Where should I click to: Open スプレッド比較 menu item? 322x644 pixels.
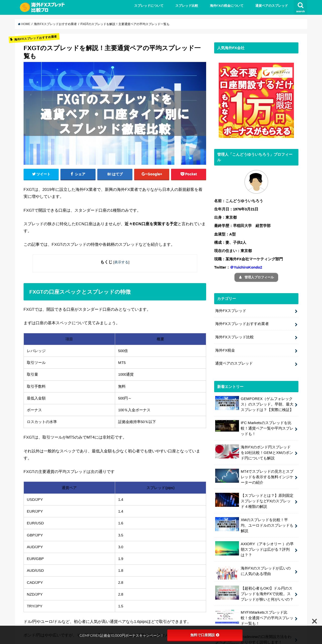187,6
